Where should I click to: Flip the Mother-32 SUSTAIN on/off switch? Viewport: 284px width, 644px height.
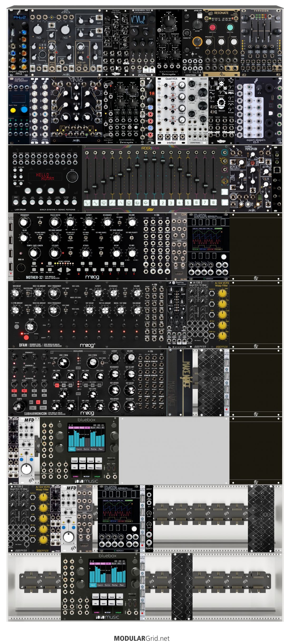click(101, 252)
